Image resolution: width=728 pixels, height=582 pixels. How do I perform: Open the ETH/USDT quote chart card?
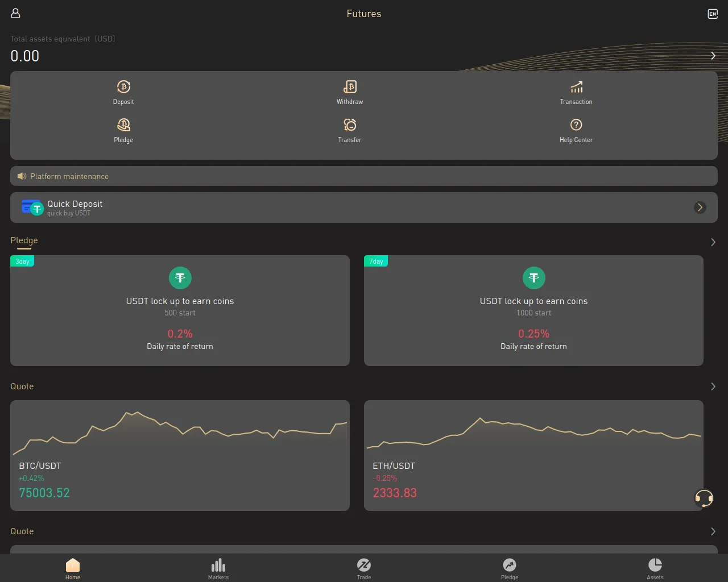(533, 455)
